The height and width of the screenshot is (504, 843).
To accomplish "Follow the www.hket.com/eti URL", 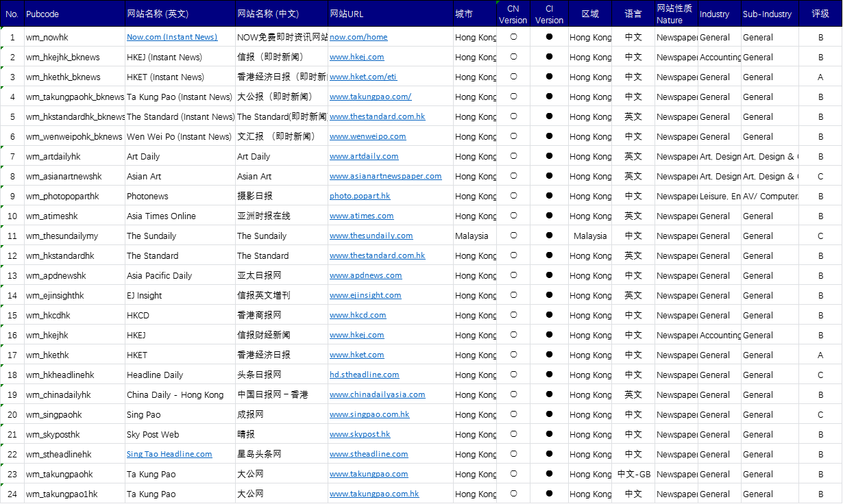I will [x=363, y=77].
